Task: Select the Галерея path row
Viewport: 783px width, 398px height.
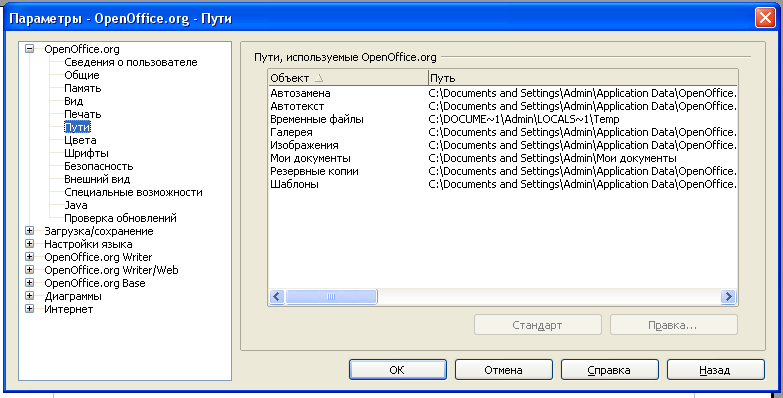Action: click(x=502, y=132)
